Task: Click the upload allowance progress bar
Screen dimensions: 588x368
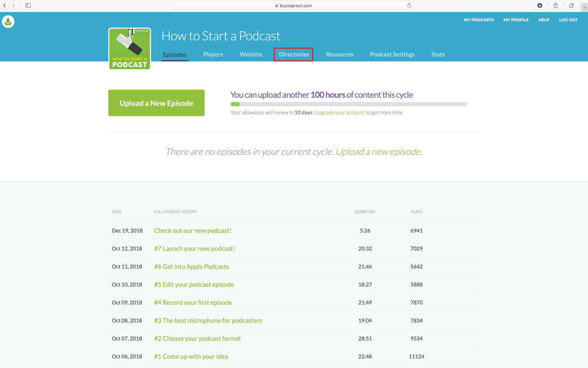Action: click(x=348, y=104)
